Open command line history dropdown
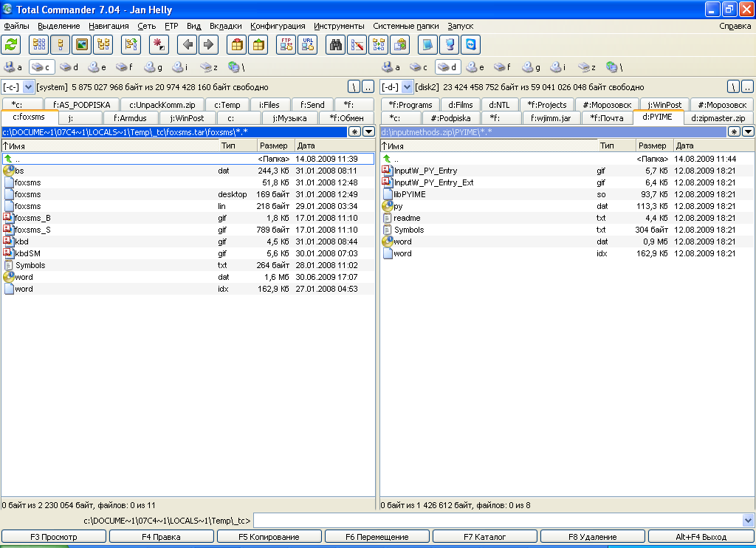 tap(749, 521)
